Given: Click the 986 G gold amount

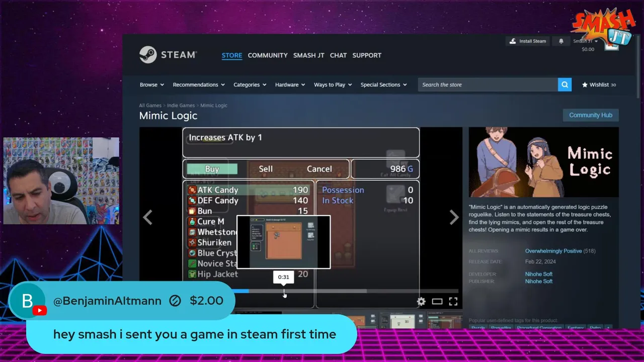Looking at the screenshot, I should 401,169.
